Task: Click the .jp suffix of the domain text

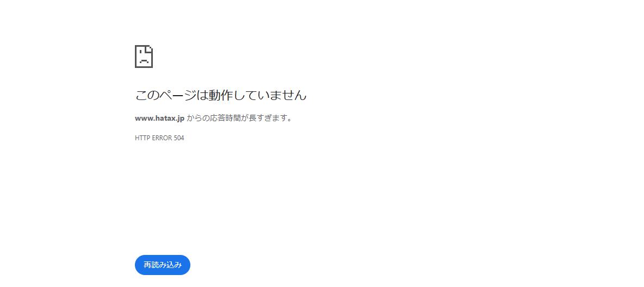Action: click(181, 118)
